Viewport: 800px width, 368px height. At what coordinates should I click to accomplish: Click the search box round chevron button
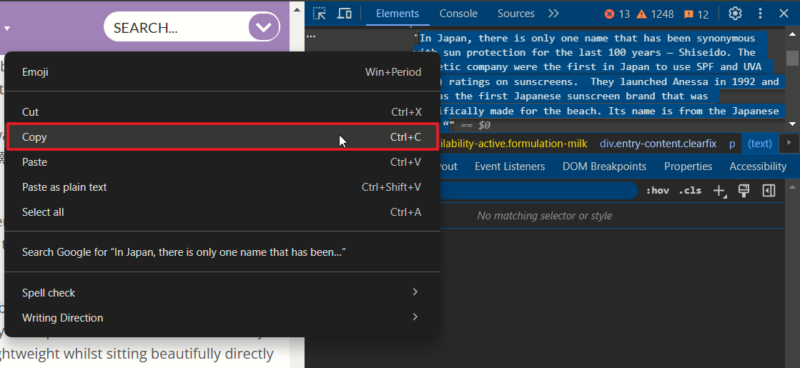tap(264, 27)
